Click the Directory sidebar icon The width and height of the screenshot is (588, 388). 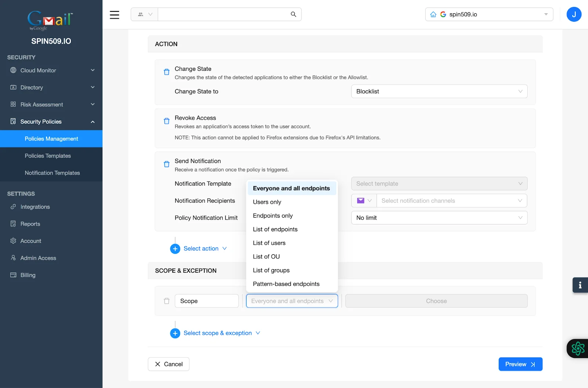tap(13, 87)
